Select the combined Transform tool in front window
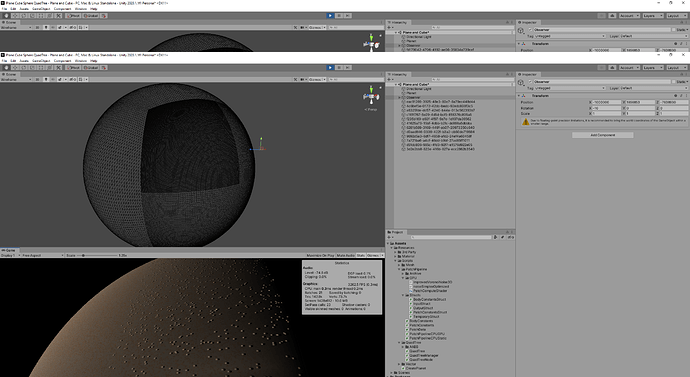The height and width of the screenshot is (377, 690). pyautogui.click(x=50, y=68)
